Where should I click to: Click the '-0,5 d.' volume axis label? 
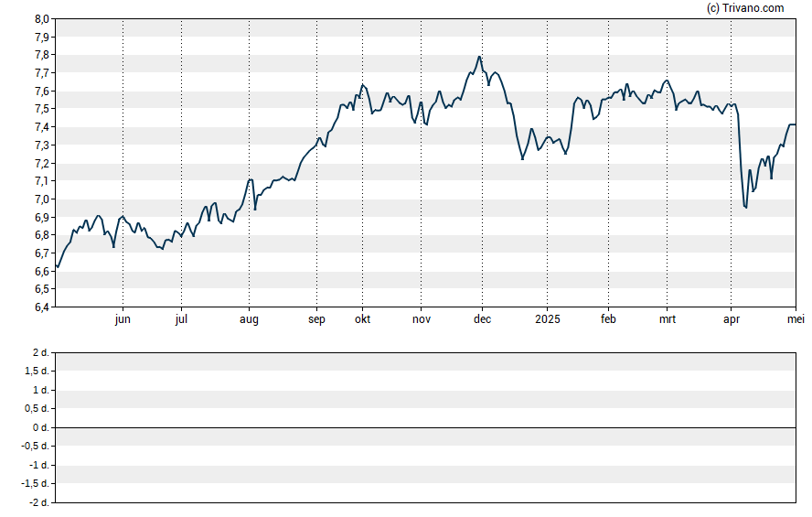[35, 446]
